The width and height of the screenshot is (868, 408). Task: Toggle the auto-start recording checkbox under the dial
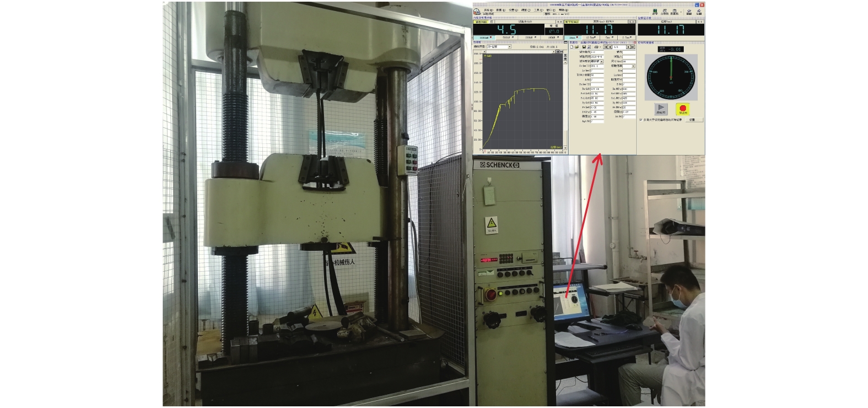[641, 120]
